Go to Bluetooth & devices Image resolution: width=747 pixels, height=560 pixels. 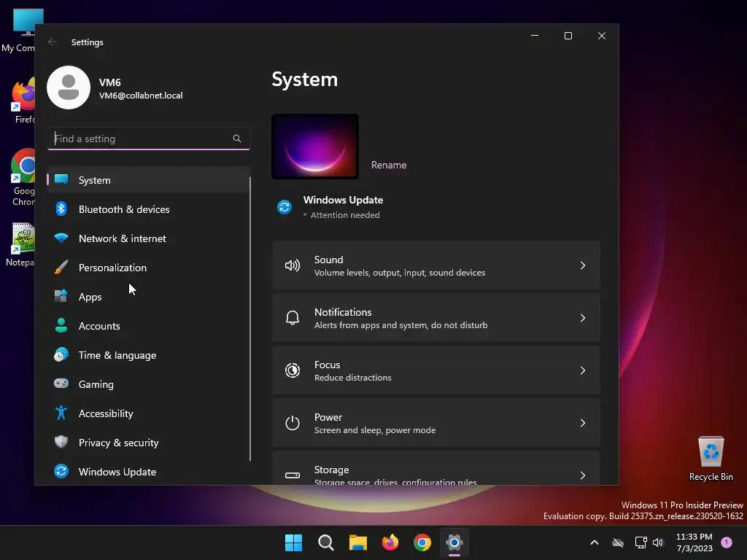148,209
